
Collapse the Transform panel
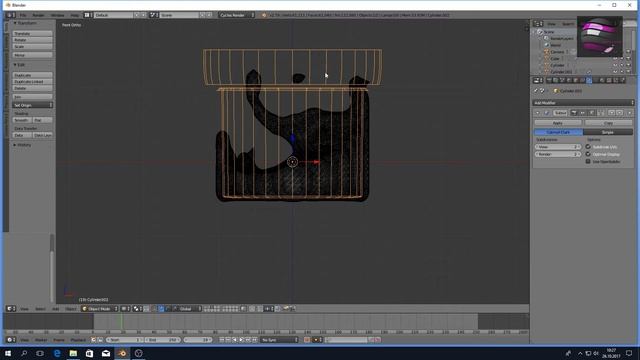pos(15,23)
